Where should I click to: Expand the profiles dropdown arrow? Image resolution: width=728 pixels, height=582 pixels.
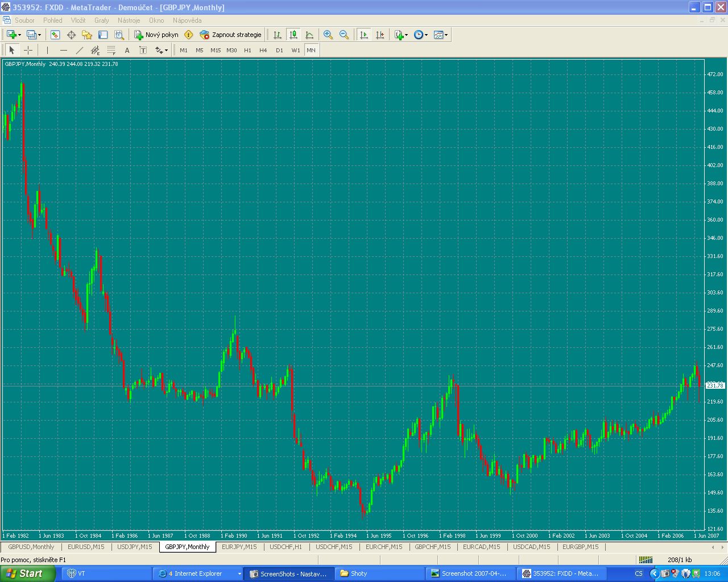tap(39, 35)
